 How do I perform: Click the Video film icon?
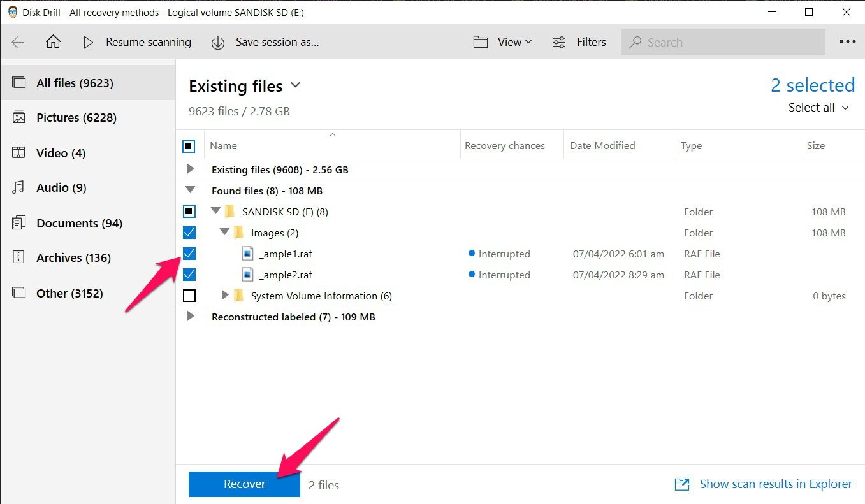pyautogui.click(x=19, y=153)
